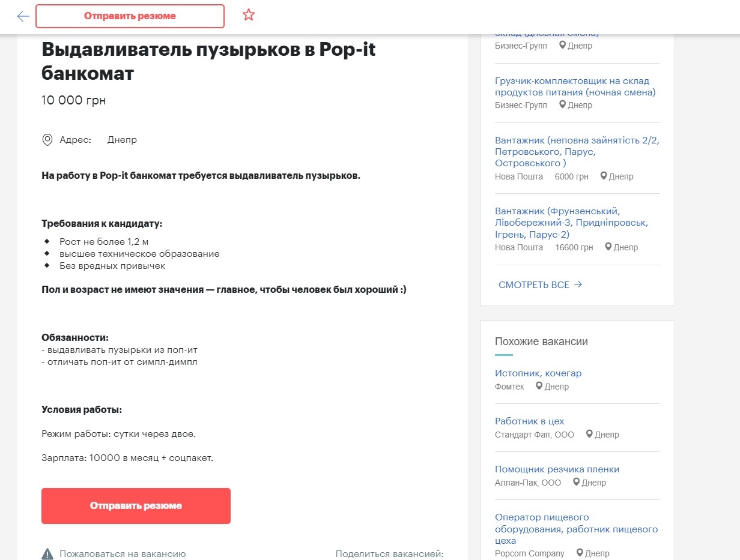740x560 pixels.
Task: Open Работник в цех vacancy
Action: coord(530,421)
